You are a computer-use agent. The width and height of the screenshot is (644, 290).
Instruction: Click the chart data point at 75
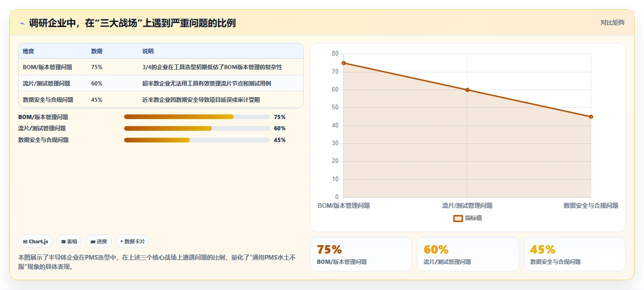[344, 63]
